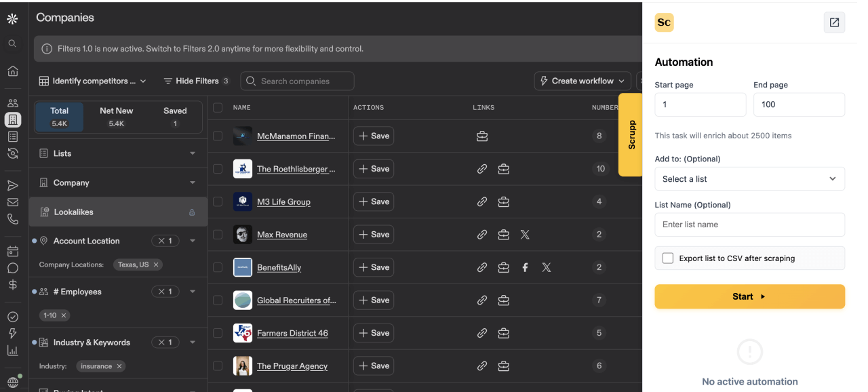This screenshot has width=868, height=392.
Task: Open Create workflow dropdown
Action: [583, 81]
